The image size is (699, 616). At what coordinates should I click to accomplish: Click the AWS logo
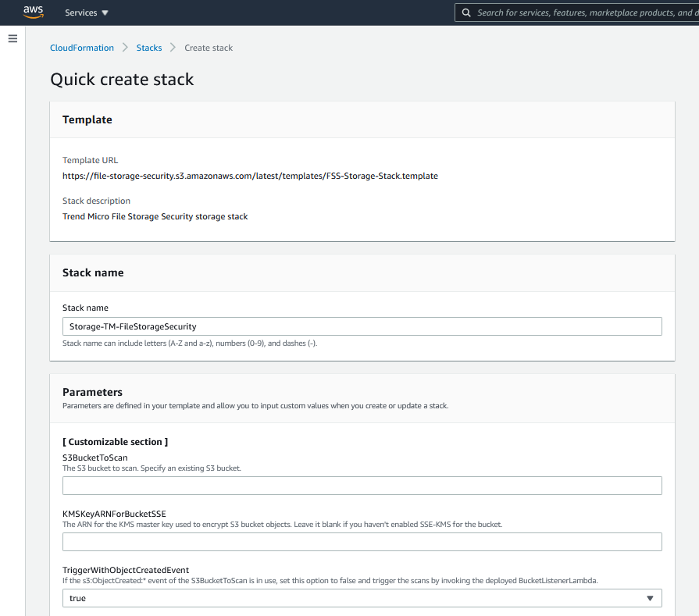click(x=33, y=12)
